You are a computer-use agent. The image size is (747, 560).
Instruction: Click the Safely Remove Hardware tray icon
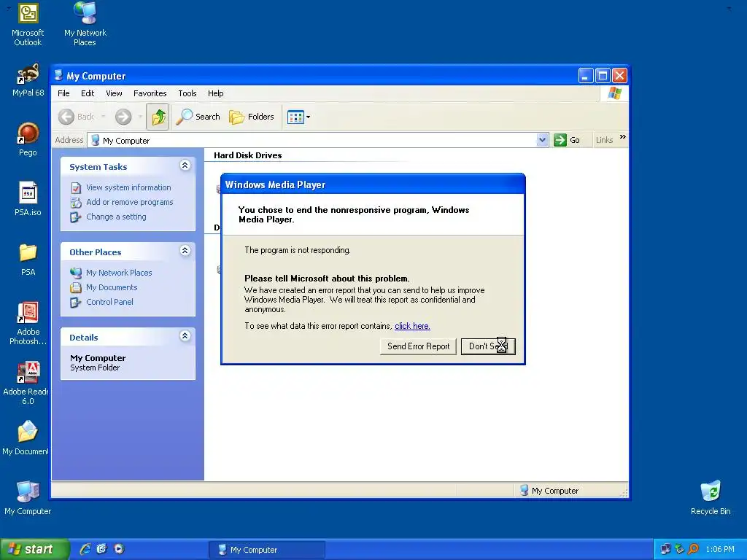[x=679, y=550]
